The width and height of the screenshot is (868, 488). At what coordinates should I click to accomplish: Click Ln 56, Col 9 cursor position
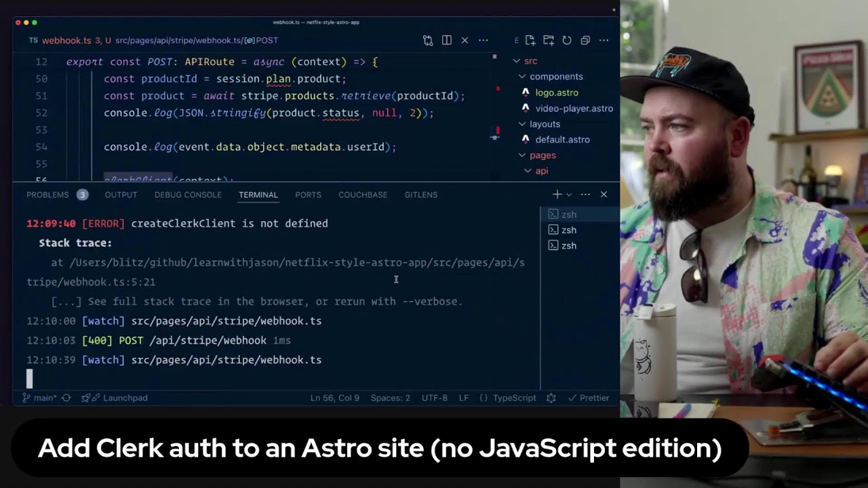click(x=335, y=398)
